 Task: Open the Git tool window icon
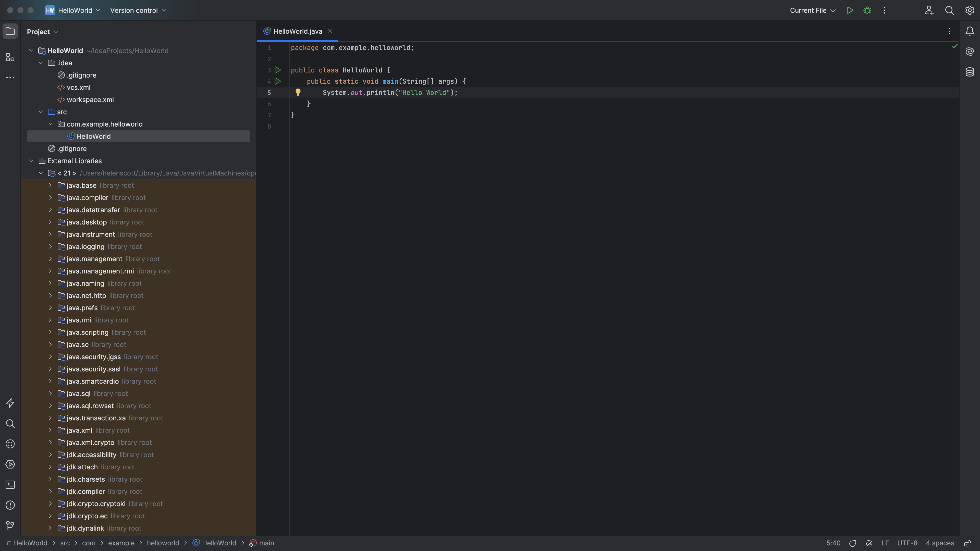10,525
